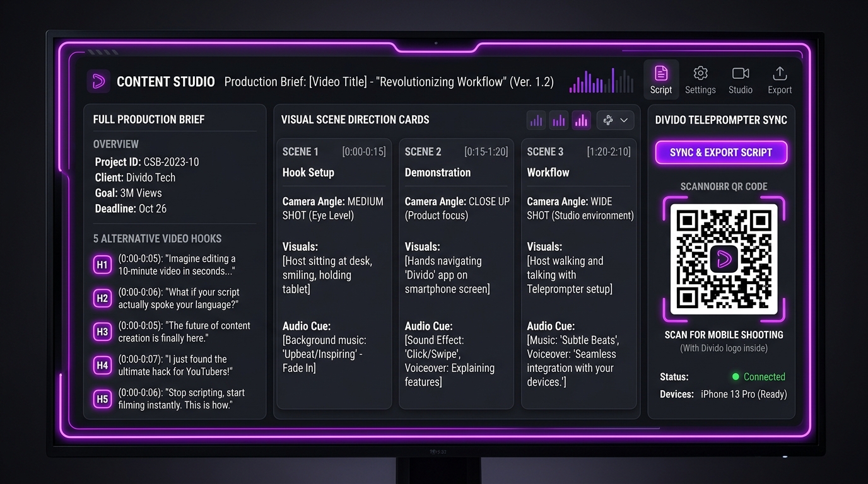The image size is (868, 484).
Task: Click the Scene 2 timecode [0:15-1:20]
Action: pyautogui.click(x=486, y=152)
